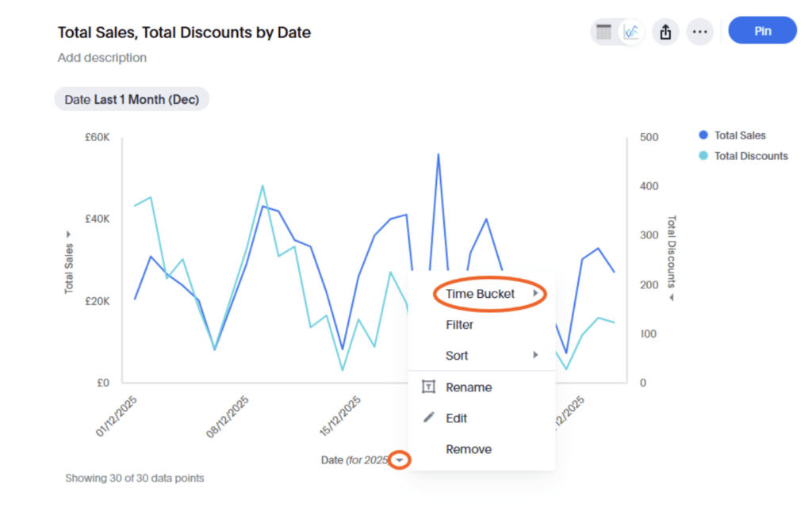The height and width of the screenshot is (511, 812).
Task: Click the Add description field
Action: pyautogui.click(x=102, y=58)
